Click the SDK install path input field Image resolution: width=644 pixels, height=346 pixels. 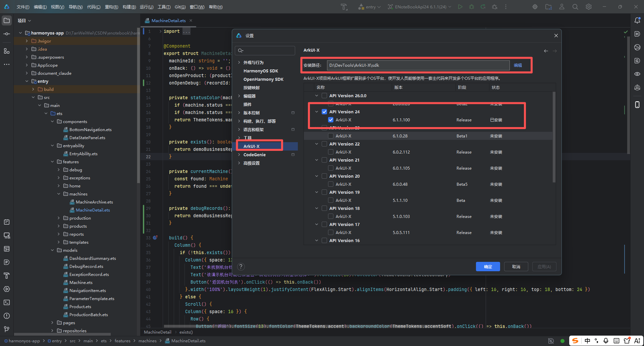tap(418, 65)
